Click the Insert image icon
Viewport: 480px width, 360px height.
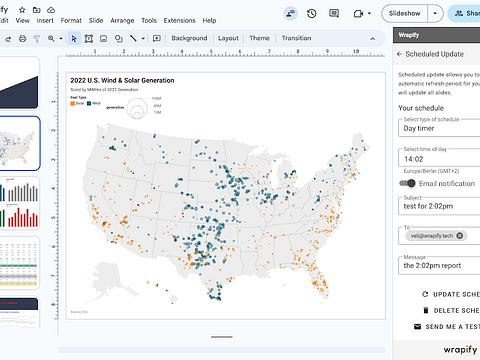(104, 39)
